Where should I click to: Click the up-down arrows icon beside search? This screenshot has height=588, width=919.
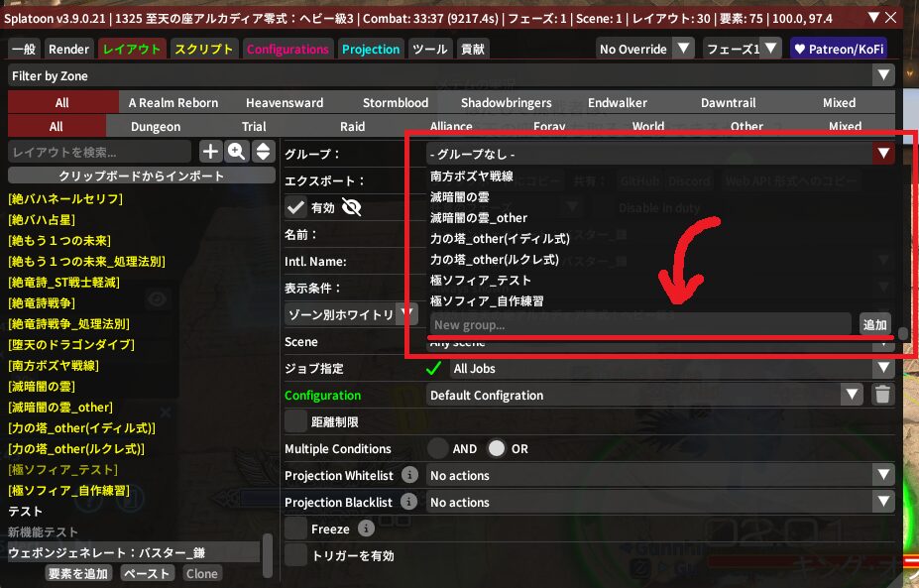(x=263, y=152)
